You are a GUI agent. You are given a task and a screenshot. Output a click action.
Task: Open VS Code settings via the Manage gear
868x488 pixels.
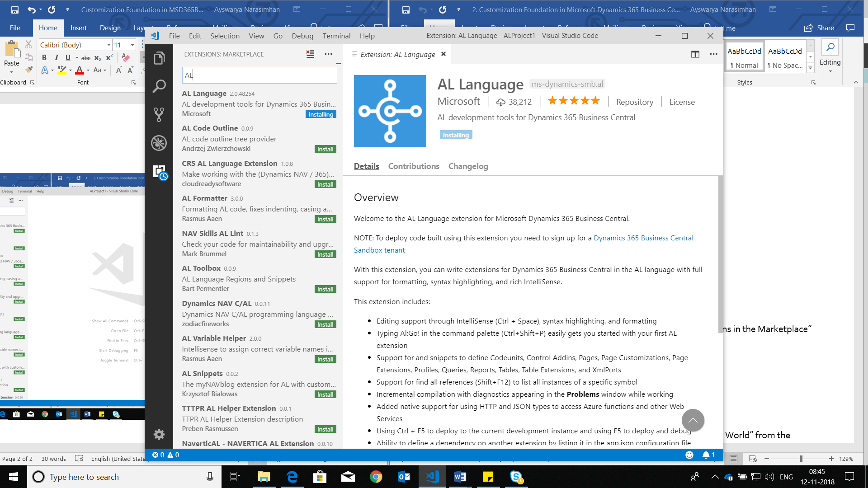click(x=159, y=434)
